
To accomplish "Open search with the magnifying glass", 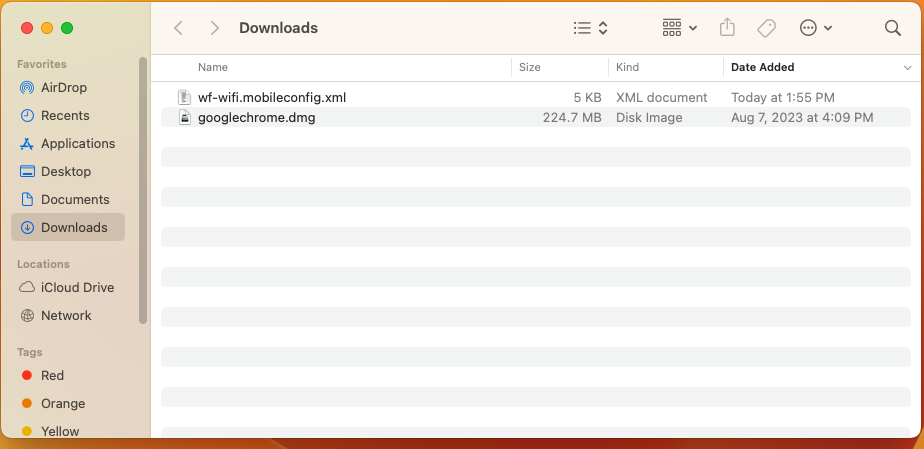I will 893,28.
